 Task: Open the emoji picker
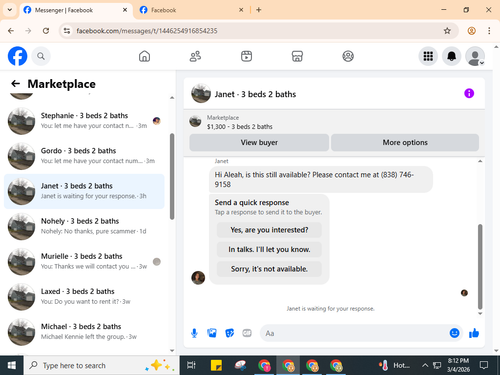pyautogui.click(x=454, y=333)
